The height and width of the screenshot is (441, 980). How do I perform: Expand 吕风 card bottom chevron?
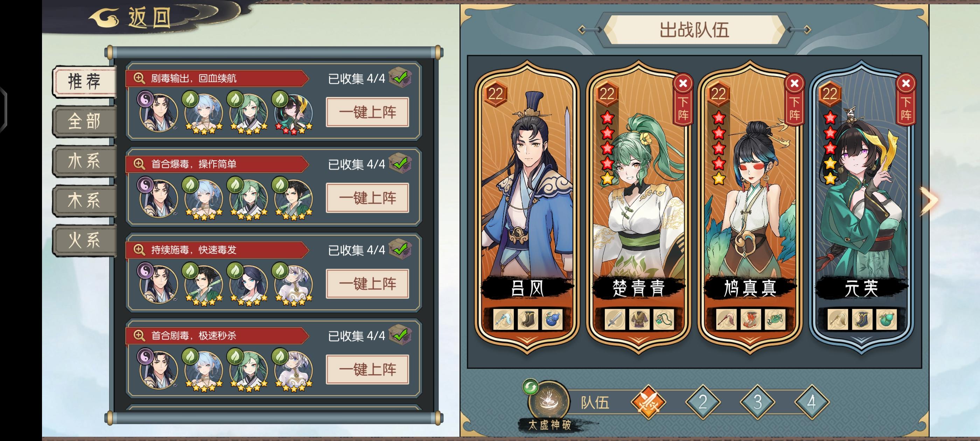pyautogui.click(x=527, y=339)
